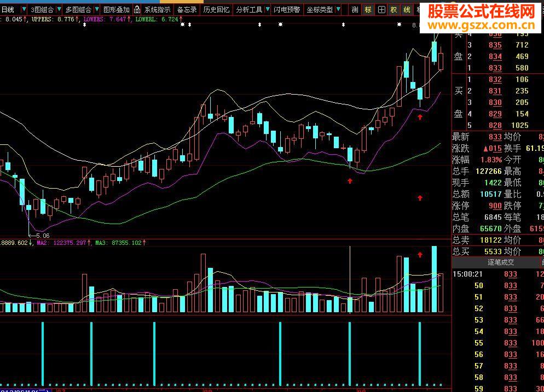Viewport: 544px width, 392px height.
Task: Click the 涨停 limit-up price 900
Action: pyautogui.click(x=495, y=206)
